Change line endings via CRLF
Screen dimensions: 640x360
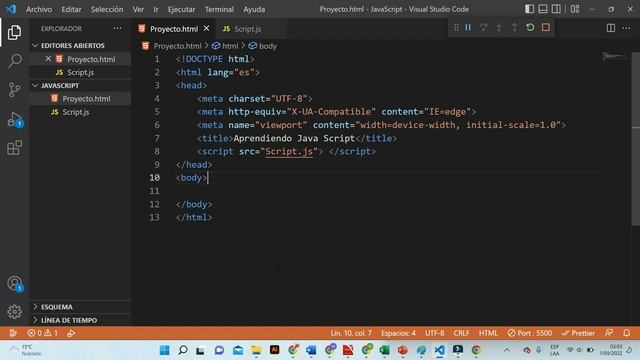click(461, 333)
